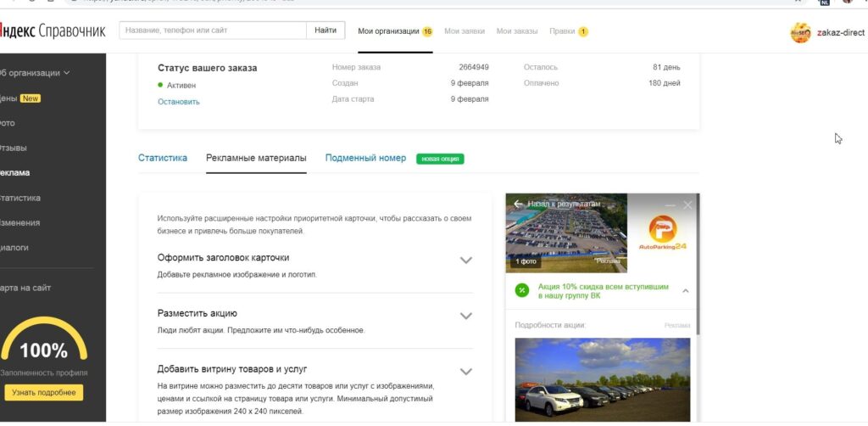Collapse the promotion details chevron in preview
The width and height of the screenshot is (868, 426).
pyautogui.click(x=685, y=291)
